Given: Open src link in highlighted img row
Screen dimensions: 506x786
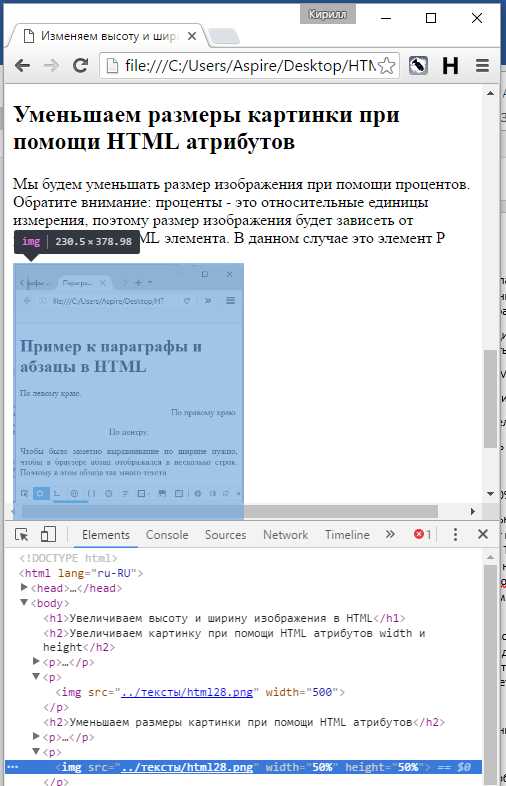Looking at the screenshot, I should pos(187,767).
